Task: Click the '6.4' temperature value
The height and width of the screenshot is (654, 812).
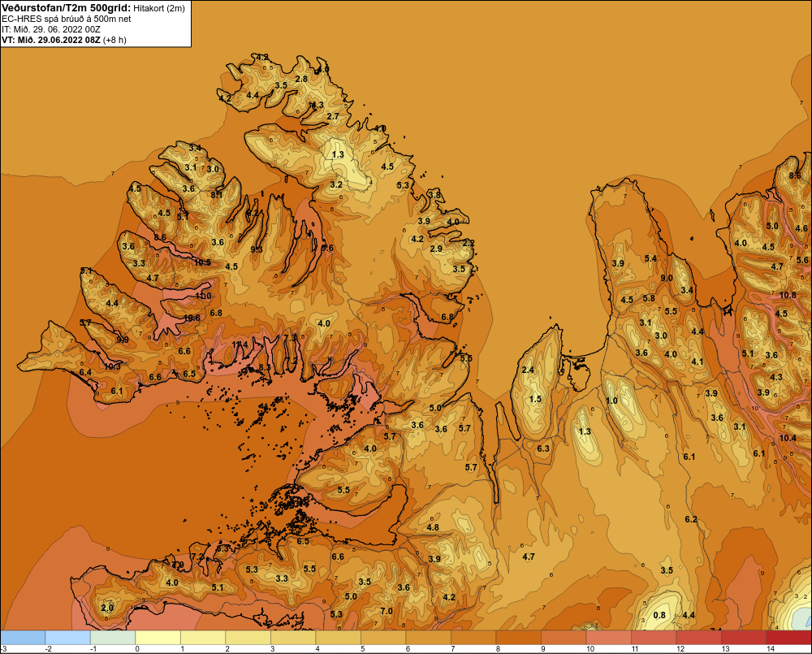Action: 85,372
